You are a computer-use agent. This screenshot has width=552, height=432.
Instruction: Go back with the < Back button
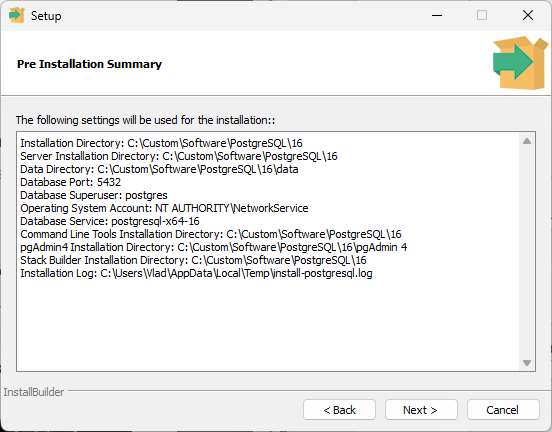(x=339, y=410)
